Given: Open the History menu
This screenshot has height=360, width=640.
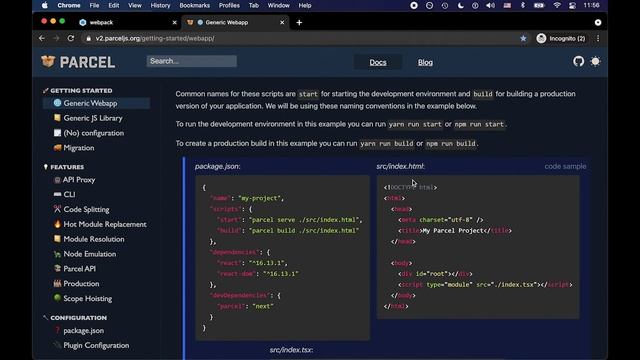Looking at the screenshot, I should pos(160,5).
